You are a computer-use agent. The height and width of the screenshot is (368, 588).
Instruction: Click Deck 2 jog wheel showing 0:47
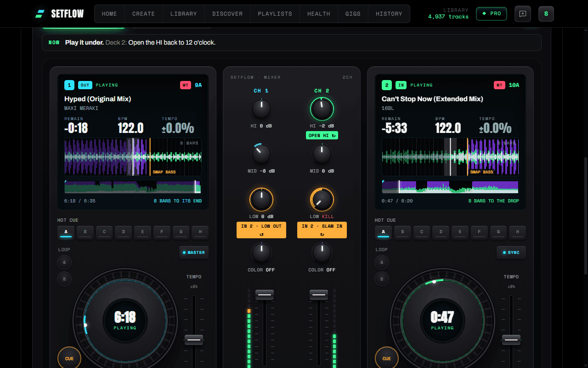click(x=442, y=321)
